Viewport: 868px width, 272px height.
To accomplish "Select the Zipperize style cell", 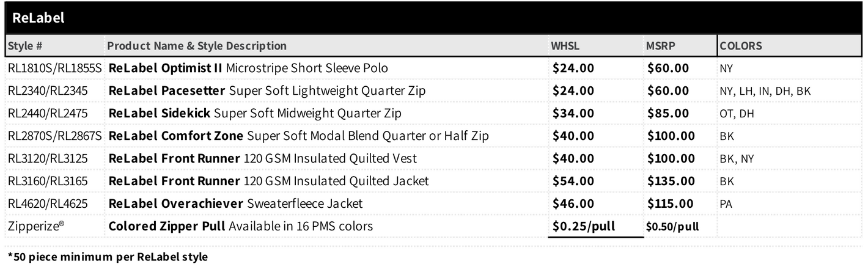I will [36, 227].
